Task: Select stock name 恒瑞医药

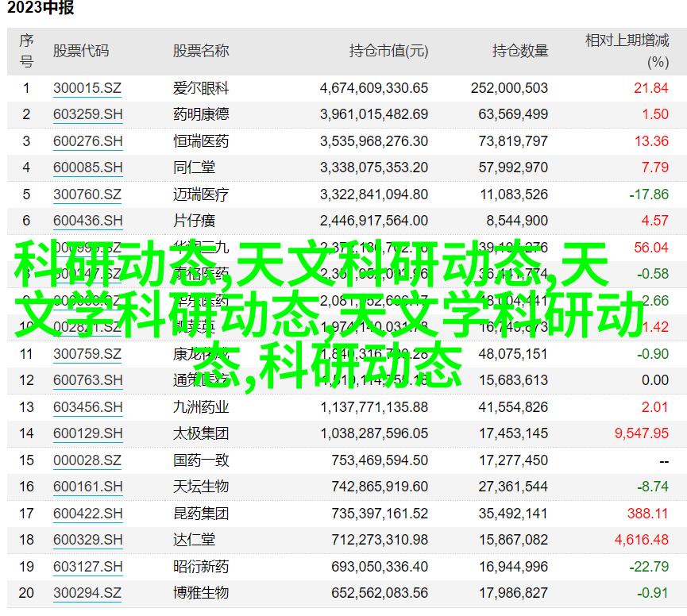Action: (201, 141)
